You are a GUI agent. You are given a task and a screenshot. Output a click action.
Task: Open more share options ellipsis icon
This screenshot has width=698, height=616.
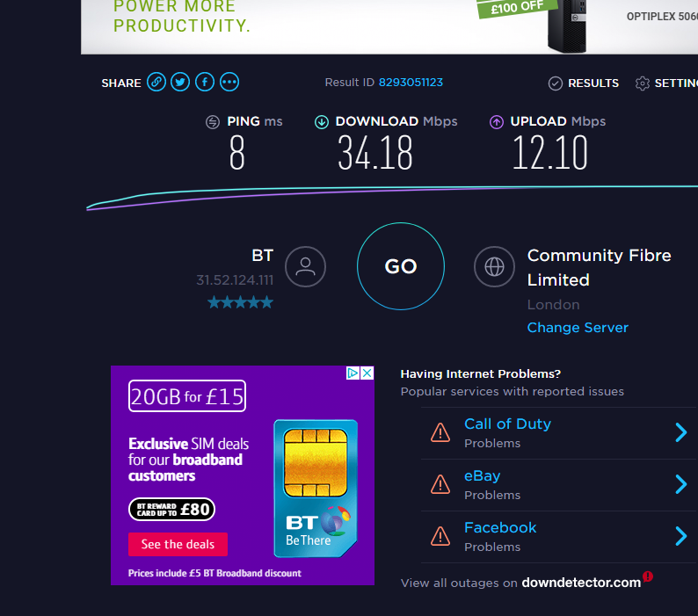coord(229,83)
